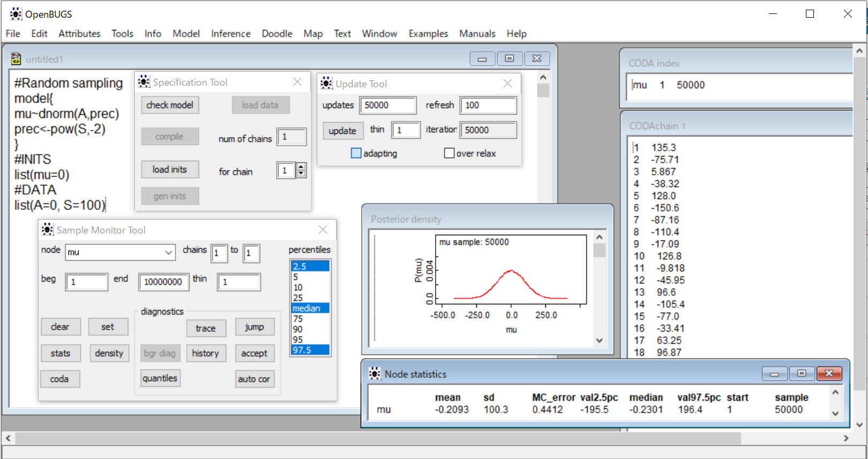868x459 pixels.
Task: Select the 5 percentile
Action: [x=310, y=277]
